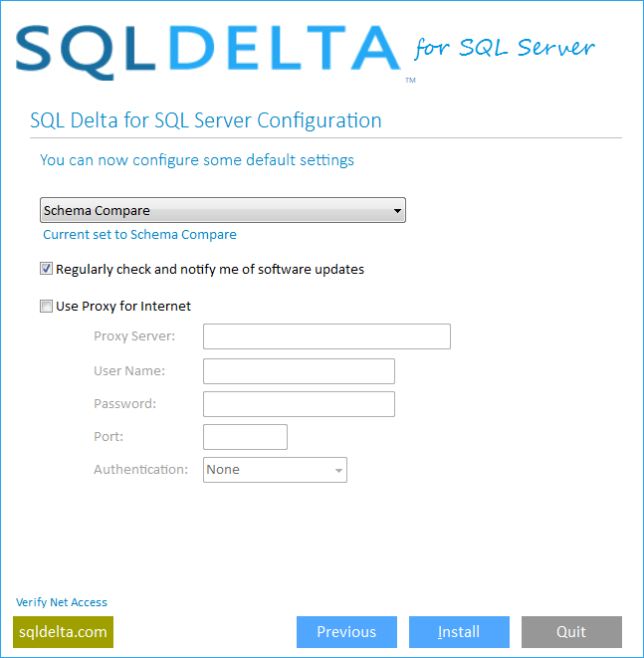The width and height of the screenshot is (644, 658).
Task: Open the Authentication dropdown
Action: click(275, 470)
